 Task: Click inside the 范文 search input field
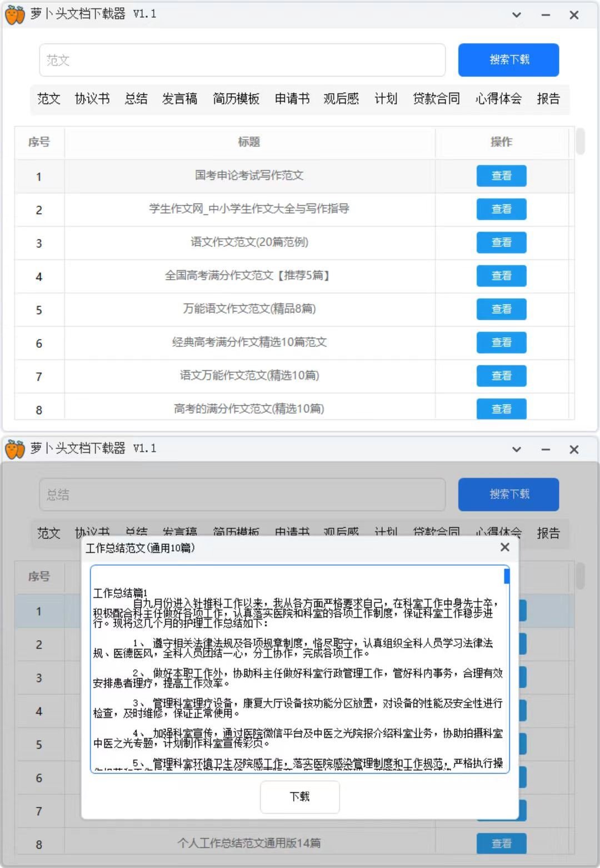tap(242, 60)
